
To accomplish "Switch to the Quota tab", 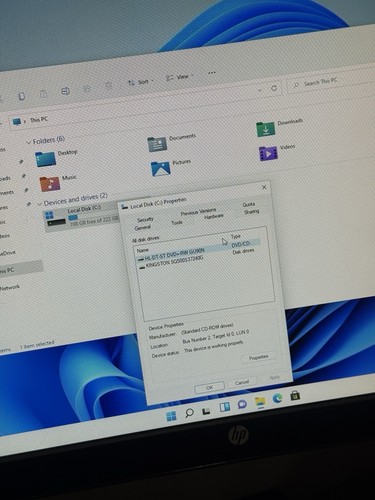I will coord(249,204).
